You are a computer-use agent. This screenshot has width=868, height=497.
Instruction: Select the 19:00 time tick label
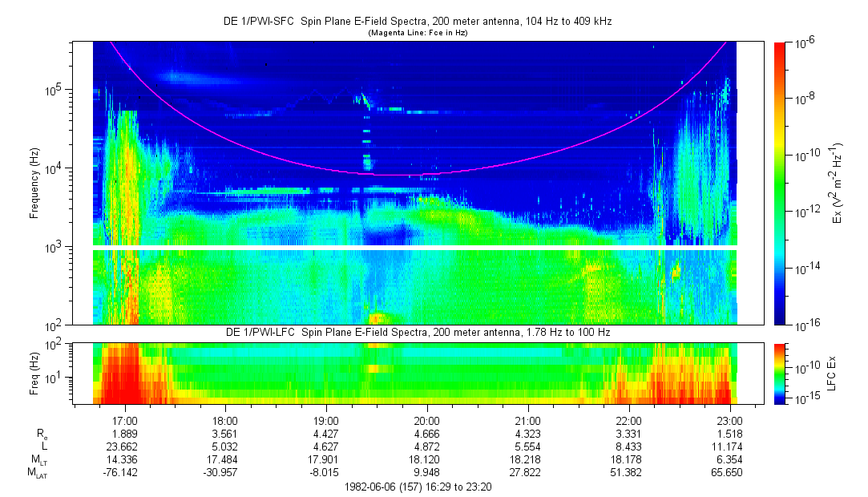pyautogui.click(x=326, y=420)
